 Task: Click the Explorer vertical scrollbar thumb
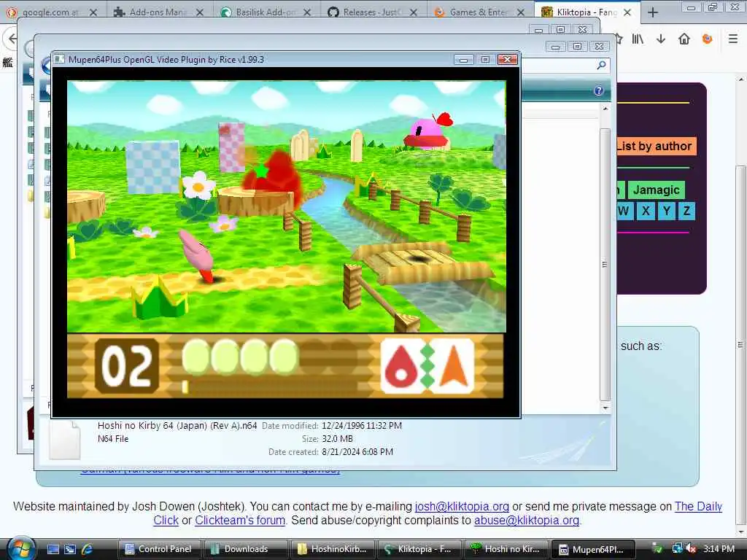[x=605, y=264]
